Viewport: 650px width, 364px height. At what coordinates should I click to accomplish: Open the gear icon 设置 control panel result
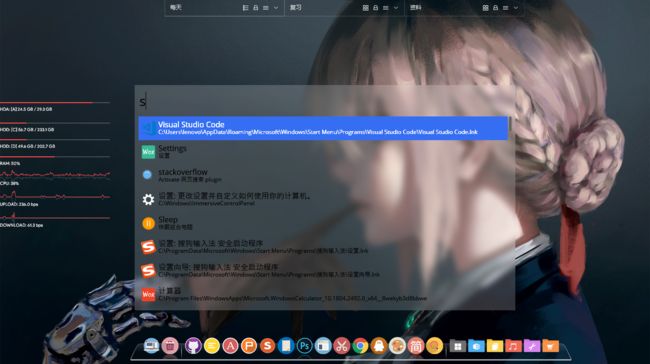pos(323,199)
